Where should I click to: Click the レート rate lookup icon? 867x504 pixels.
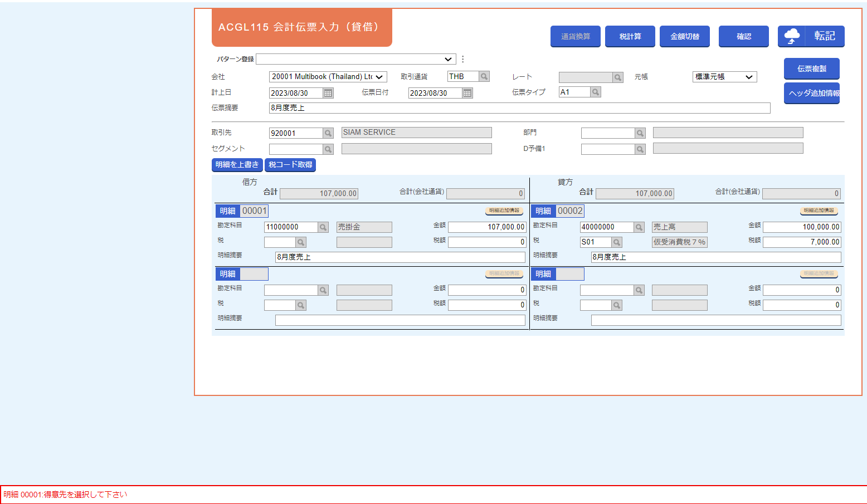point(617,77)
